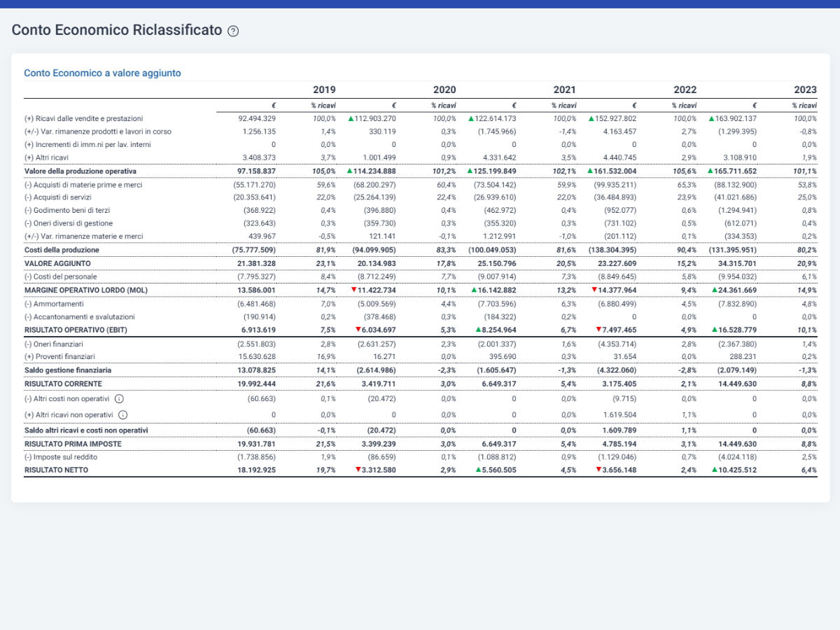Screen dimensions: 840x630
Task: Click green up arrow beside 10.425.512
Action: pos(715,470)
